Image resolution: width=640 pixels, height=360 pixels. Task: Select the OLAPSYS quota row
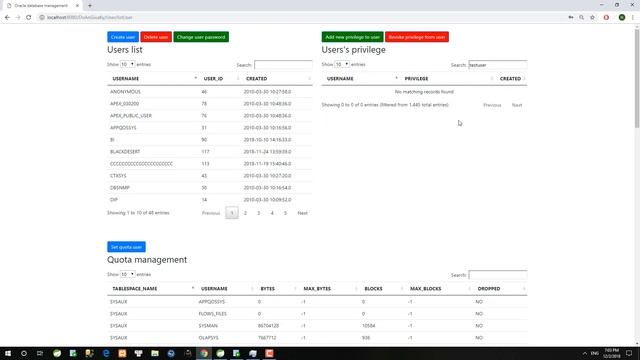pos(317,338)
